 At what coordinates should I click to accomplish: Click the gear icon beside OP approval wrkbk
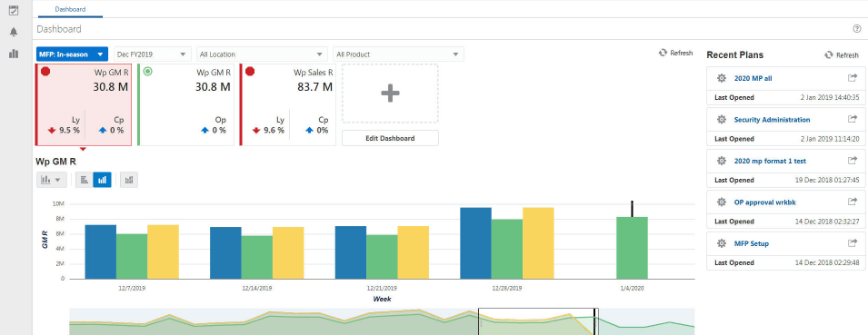(x=722, y=202)
